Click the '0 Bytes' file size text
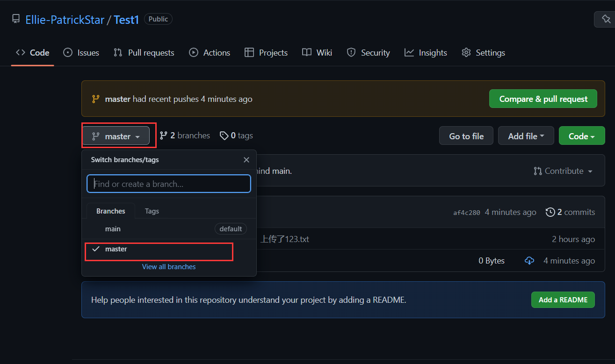Image resolution: width=615 pixels, height=364 pixels. point(492,261)
